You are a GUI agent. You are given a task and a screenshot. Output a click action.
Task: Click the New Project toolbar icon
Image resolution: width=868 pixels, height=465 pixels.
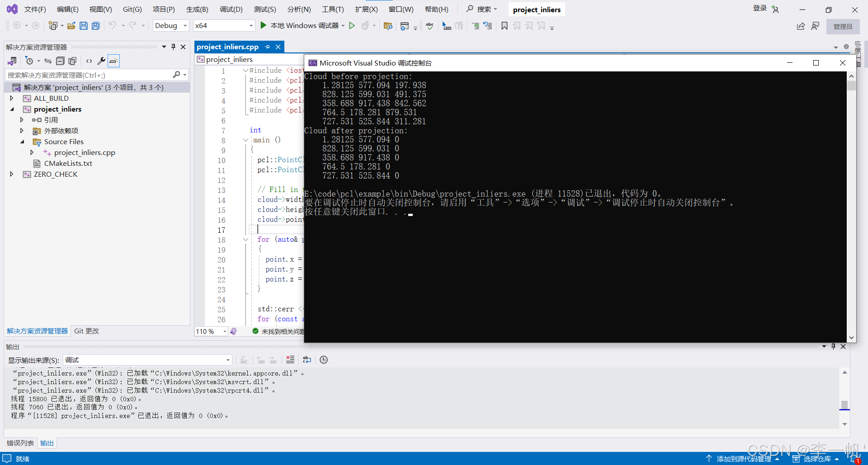click(53, 26)
